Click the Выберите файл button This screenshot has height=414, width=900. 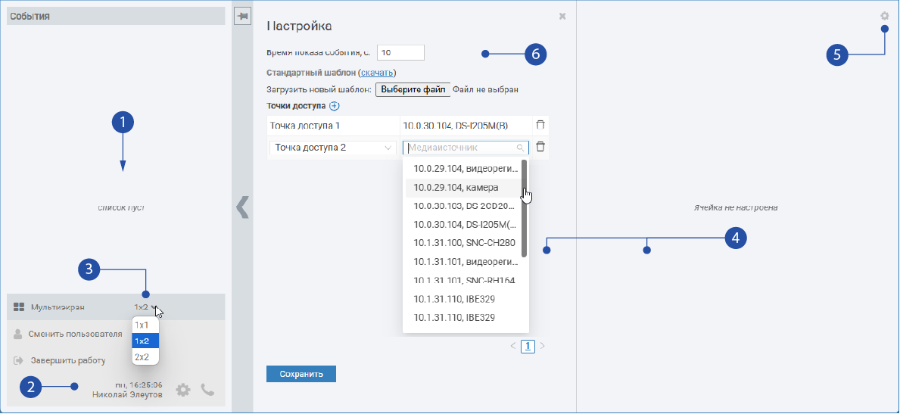[x=413, y=90]
